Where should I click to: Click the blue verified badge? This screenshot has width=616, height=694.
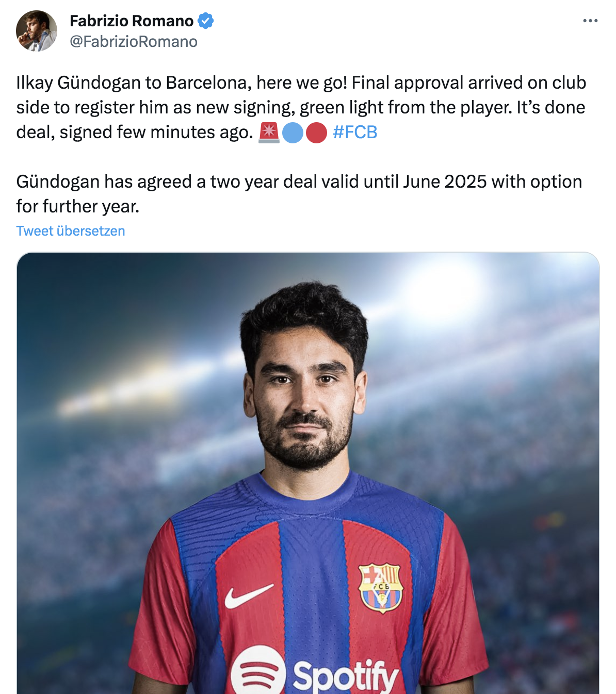click(205, 21)
